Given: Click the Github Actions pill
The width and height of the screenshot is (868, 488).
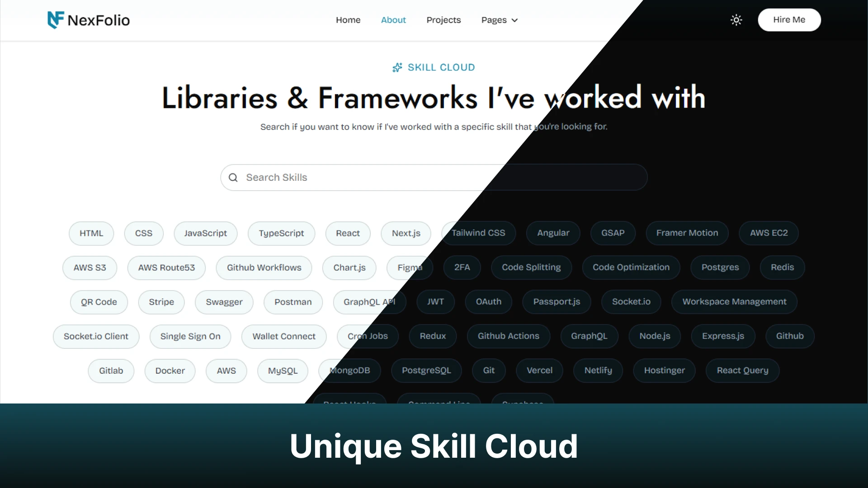Looking at the screenshot, I should pyautogui.click(x=509, y=336).
